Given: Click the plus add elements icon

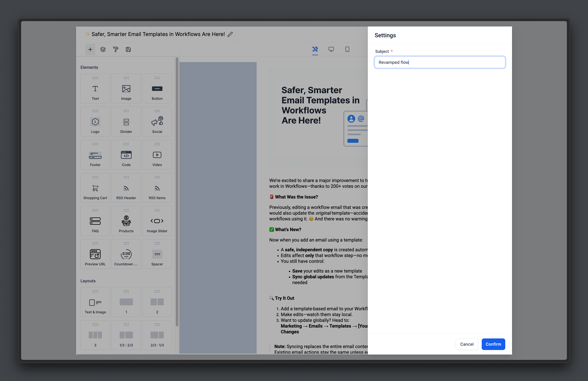Looking at the screenshot, I should (90, 49).
